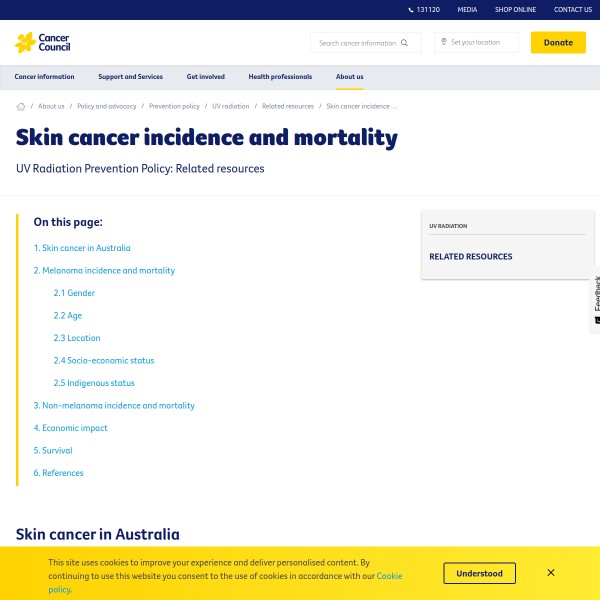Type in the Search cancer information field
The image size is (600, 600).
pos(357,43)
